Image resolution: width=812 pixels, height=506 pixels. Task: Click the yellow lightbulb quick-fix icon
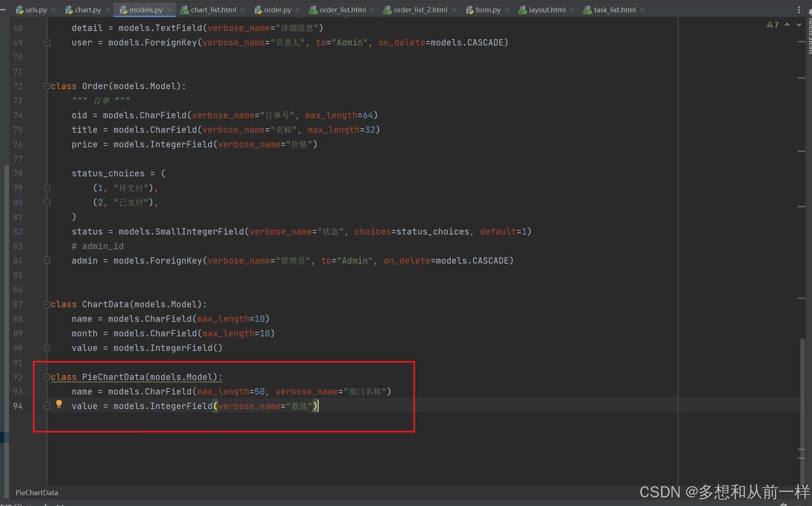click(x=59, y=404)
